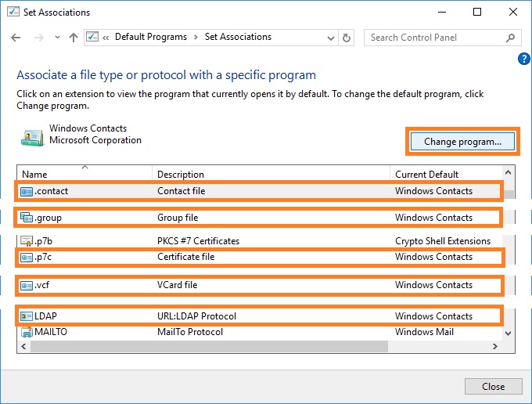Image resolution: width=532 pixels, height=404 pixels.
Task: Go up one folder level
Action: [74, 38]
